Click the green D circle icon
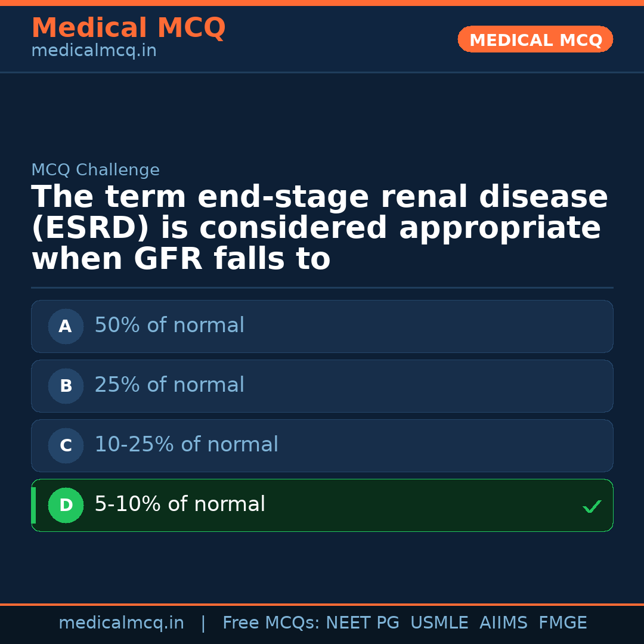 tap(66, 505)
